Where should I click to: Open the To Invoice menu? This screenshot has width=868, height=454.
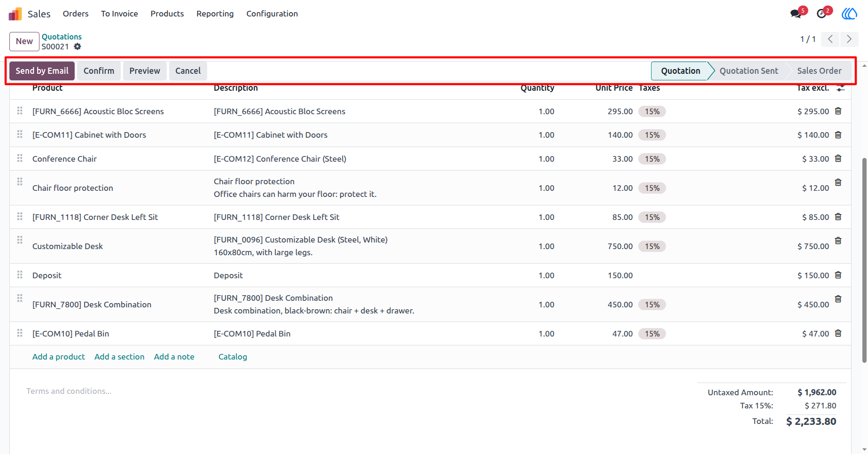coord(119,14)
